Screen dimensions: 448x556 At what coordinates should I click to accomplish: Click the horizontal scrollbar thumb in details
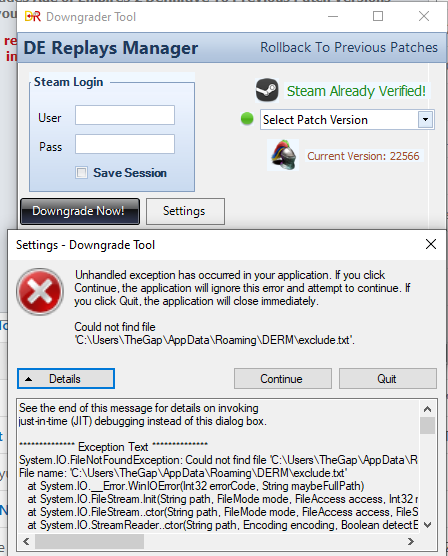tap(89, 541)
